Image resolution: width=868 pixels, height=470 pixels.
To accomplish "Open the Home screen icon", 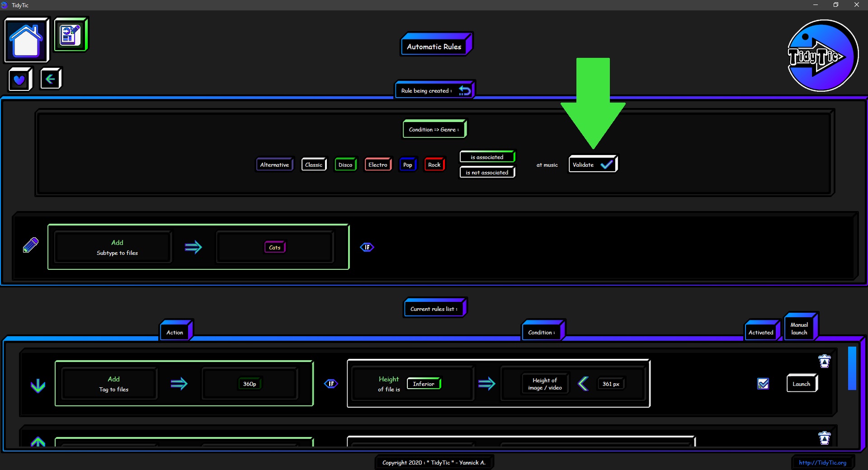I will point(26,40).
